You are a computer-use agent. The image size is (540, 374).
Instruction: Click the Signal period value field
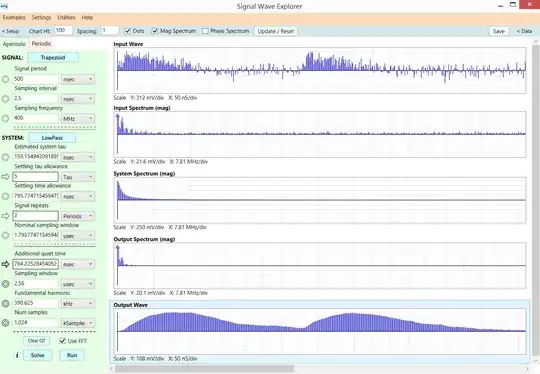(35, 79)
